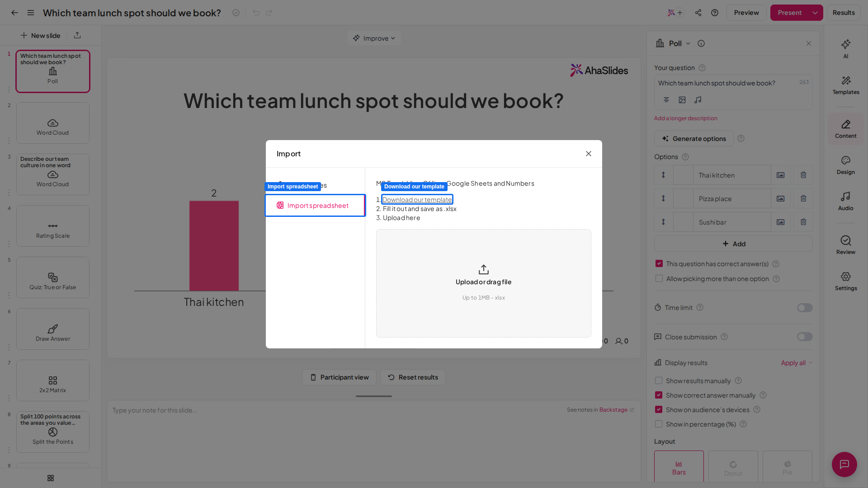Open the Present dropdown arrow

(815, 13)
